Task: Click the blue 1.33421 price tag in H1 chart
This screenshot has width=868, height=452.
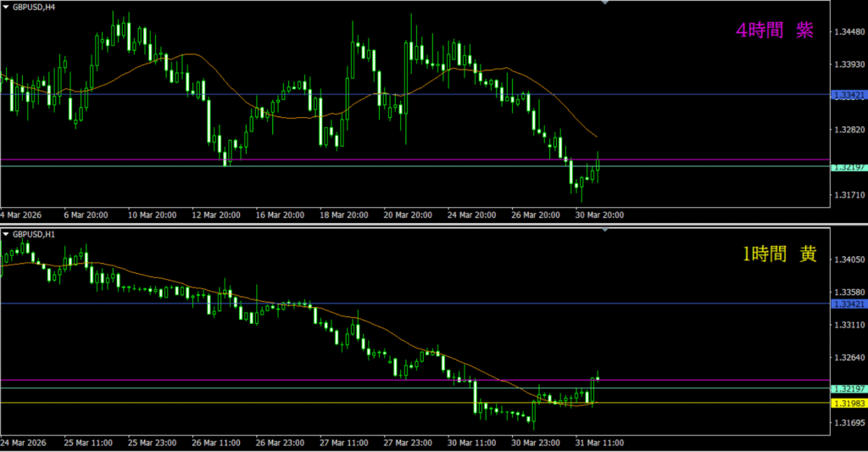Action: (x=848, y=304)
